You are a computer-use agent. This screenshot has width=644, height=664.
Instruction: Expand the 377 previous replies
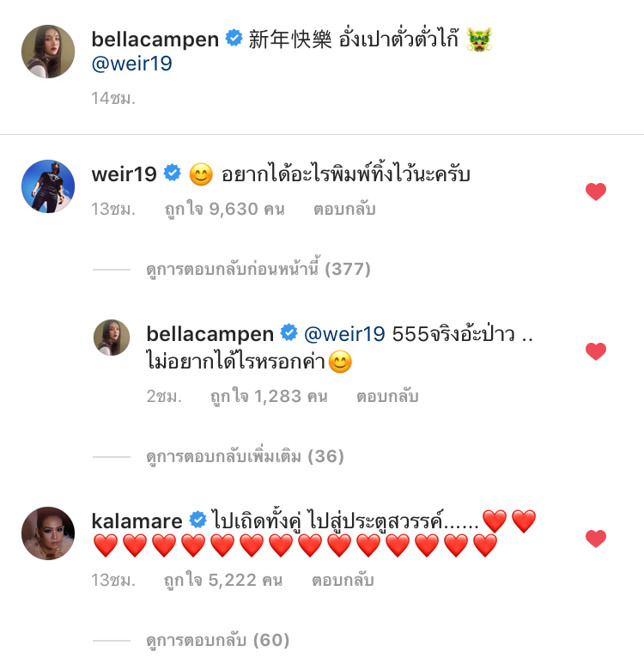point(258,269)
